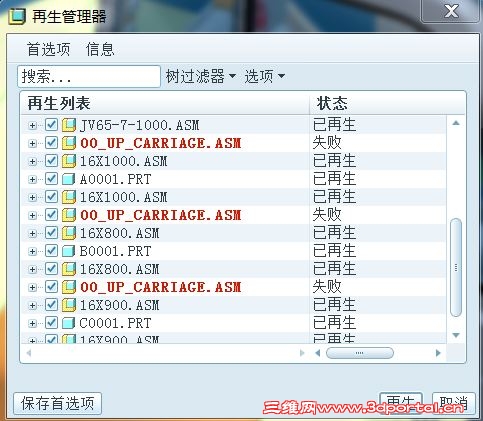Image resolution: width=483 pixels, height=421 pixels.
Task: Click the B0001.PRT part icon
Action: (69, 251)
